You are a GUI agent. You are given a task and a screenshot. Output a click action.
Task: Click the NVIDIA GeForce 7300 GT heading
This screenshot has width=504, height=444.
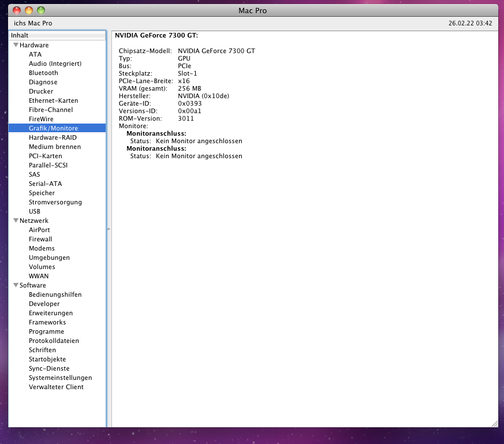tap(156, 35)
